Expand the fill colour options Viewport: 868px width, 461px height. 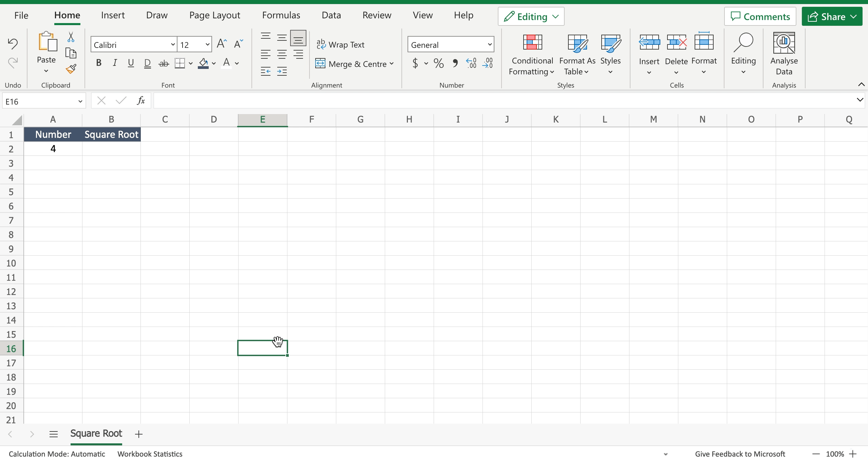pos(214,63)
